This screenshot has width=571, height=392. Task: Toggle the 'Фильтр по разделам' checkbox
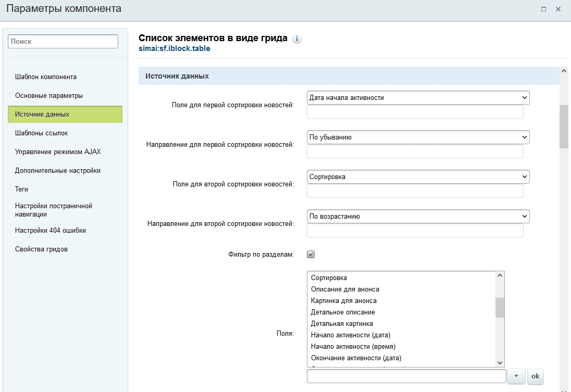[x=311, y=255]
